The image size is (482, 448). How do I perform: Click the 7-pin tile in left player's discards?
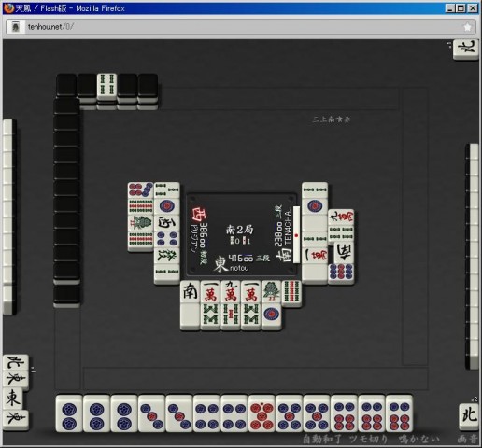141,189
